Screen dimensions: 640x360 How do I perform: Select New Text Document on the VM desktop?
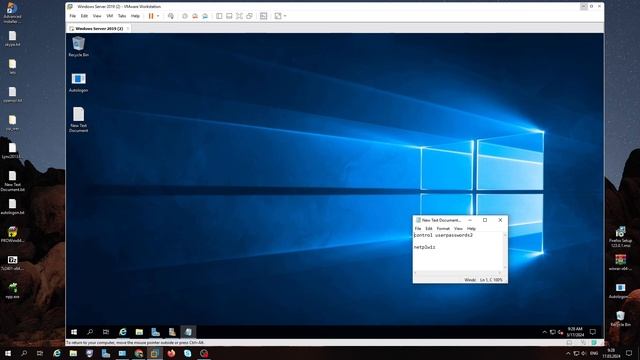(78, 120)
